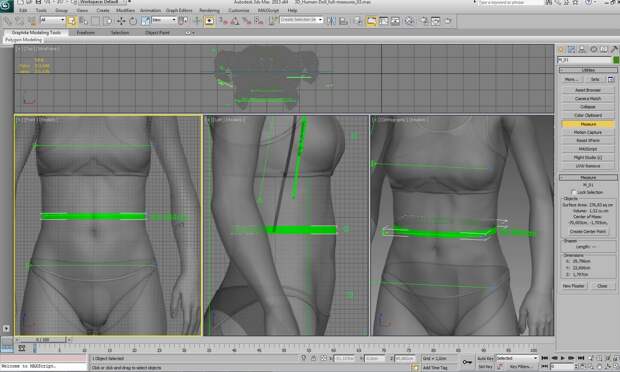Play the animation
Image resolution: width=620 pixels, height=372 pixels.
(x=562, y=358)
